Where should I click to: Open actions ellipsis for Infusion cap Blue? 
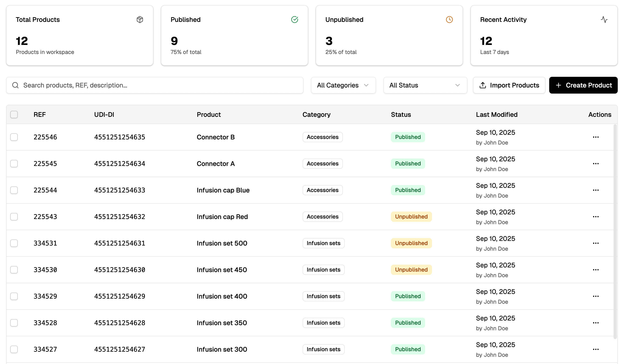(596, 190)
